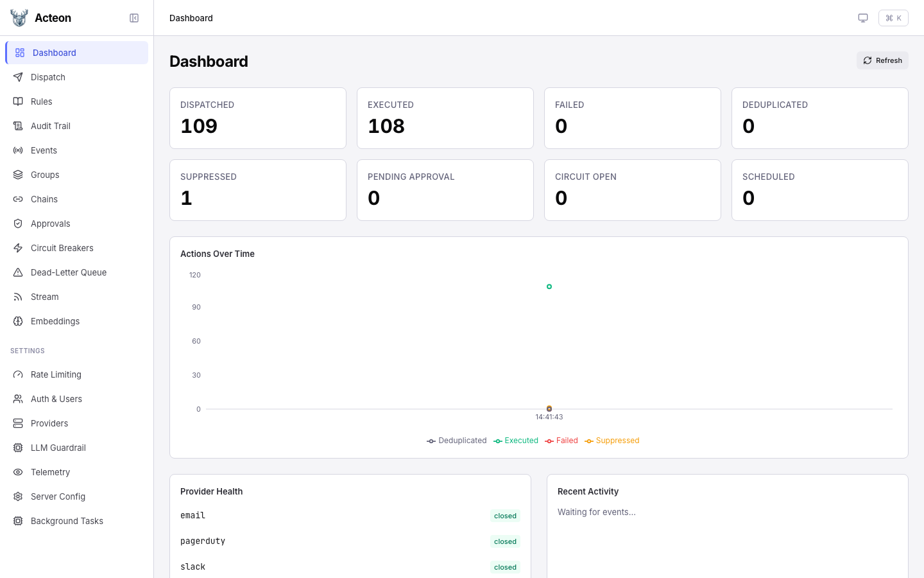Open Chains using the link icon

tap(19, 199)
